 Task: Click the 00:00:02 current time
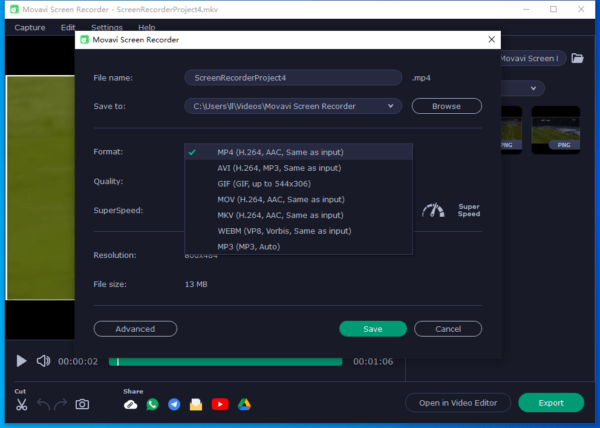[78, 361]
